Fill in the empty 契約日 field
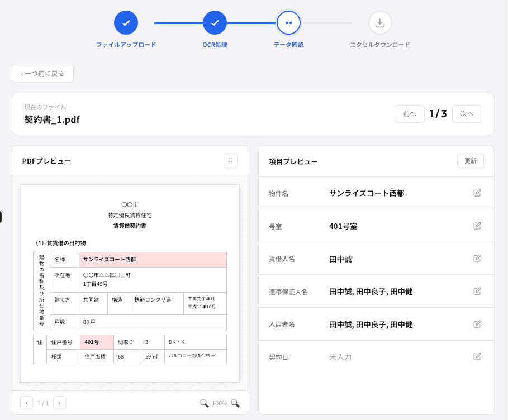 (477, 356)
